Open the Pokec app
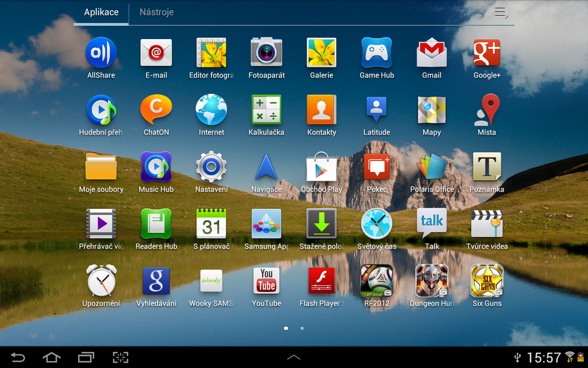This screenshot has height=368, width=588. (x=377, y=166)
